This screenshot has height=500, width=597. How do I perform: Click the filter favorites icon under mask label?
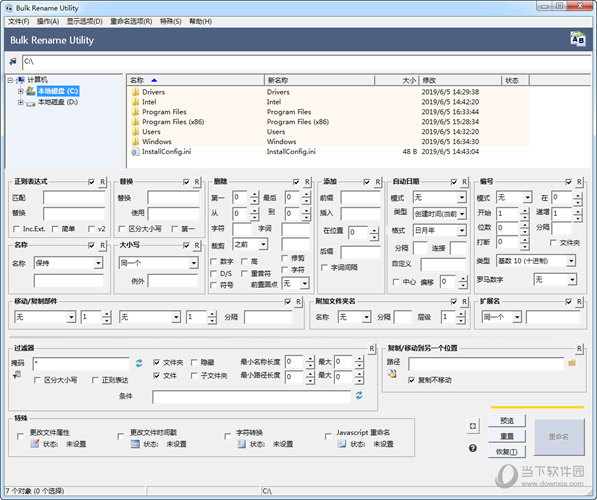[x=17, y=375]
